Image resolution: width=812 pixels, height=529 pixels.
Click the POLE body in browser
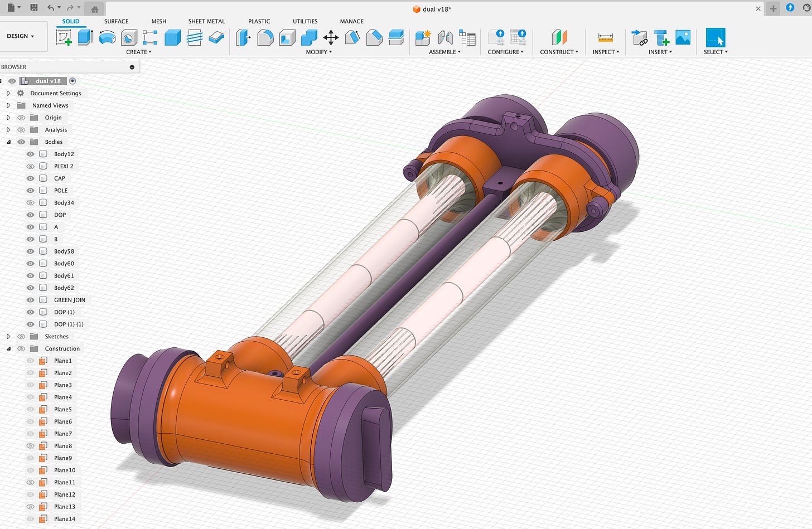pos(60,191)
